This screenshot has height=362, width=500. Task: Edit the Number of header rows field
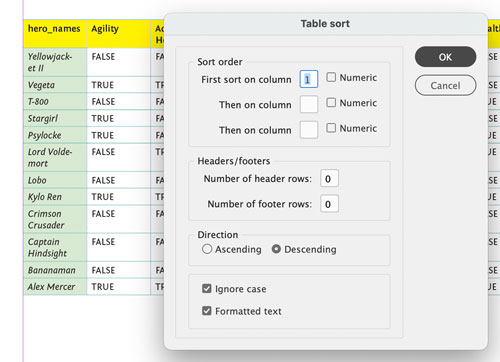(x=329, y=178)
